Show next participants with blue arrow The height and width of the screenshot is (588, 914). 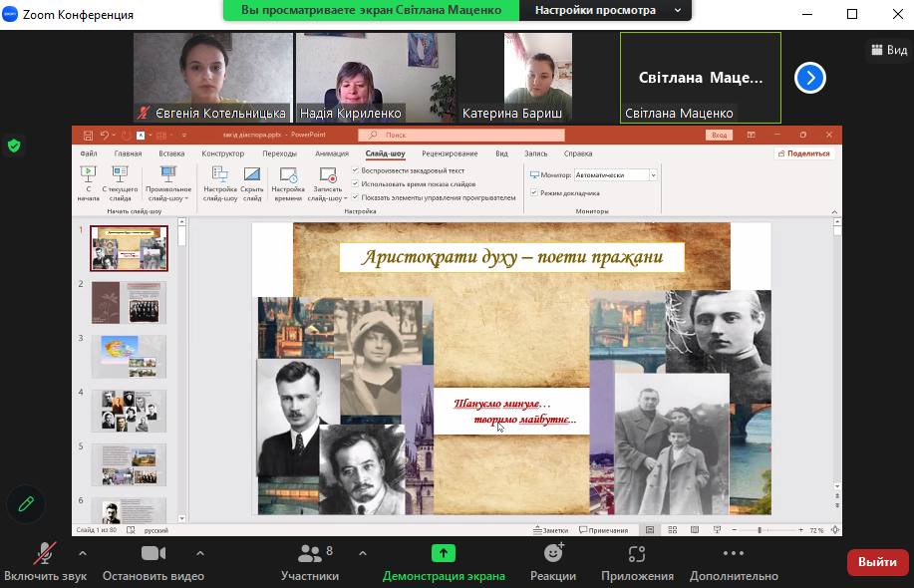pyautogui.click(x=809, y=78)
